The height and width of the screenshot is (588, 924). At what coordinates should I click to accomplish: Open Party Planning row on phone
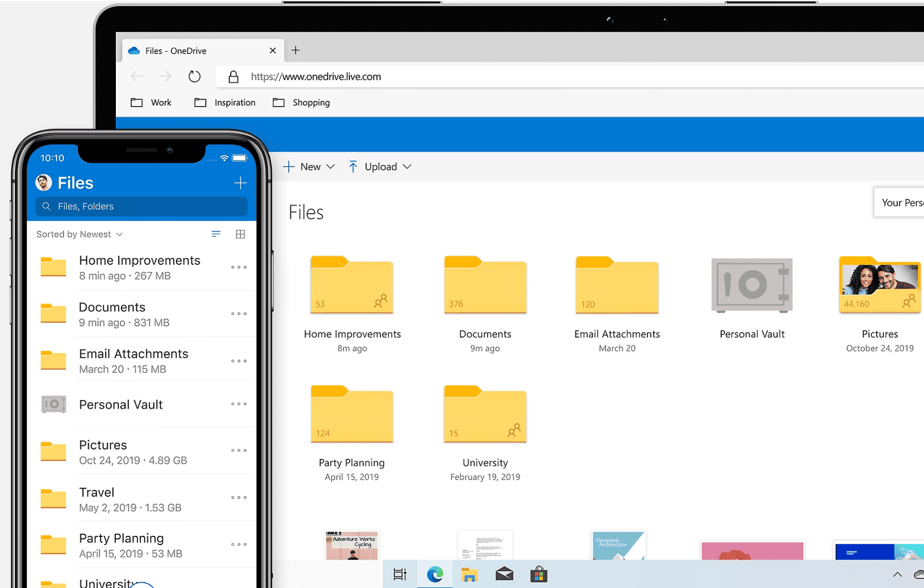point(141,545)
